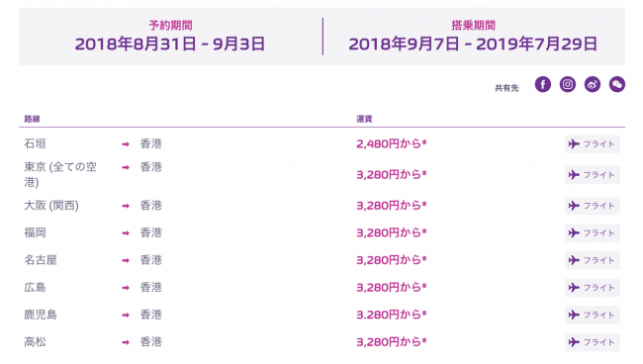Image resolution: width=643 pixels, height=364 pixels.
Task: Share via the Weibo icon
Action: point(593,84)
